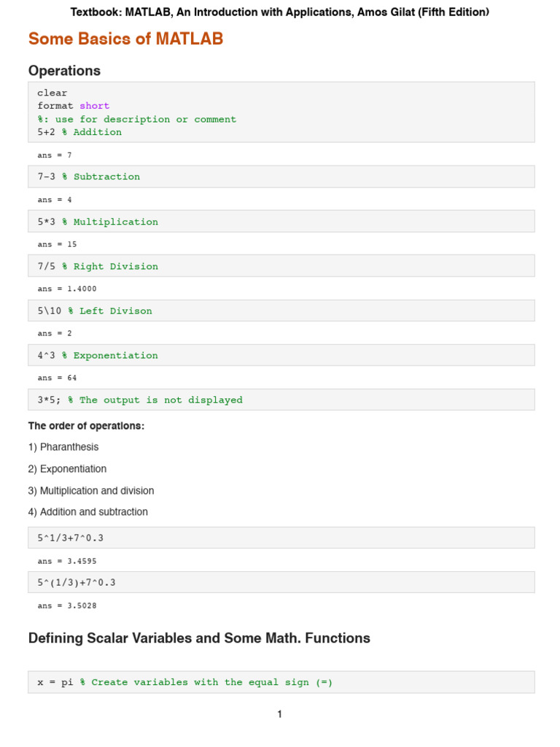Click the "Defining Scalar Variables" section heading
This screenshot has height=747, width=560.
199,638
